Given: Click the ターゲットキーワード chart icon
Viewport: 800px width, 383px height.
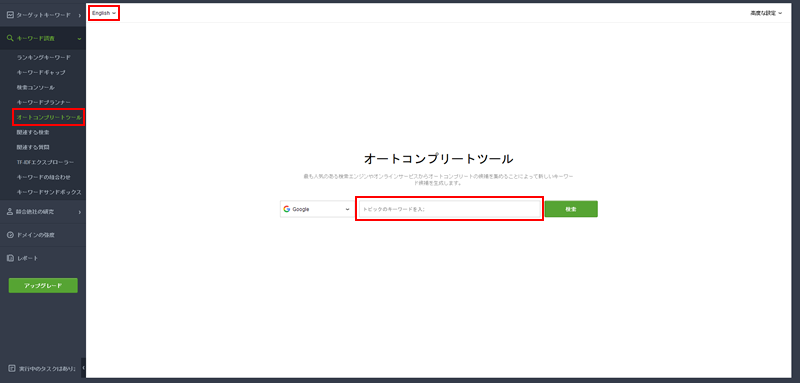Looking at the screenshot, I should 10,15.
